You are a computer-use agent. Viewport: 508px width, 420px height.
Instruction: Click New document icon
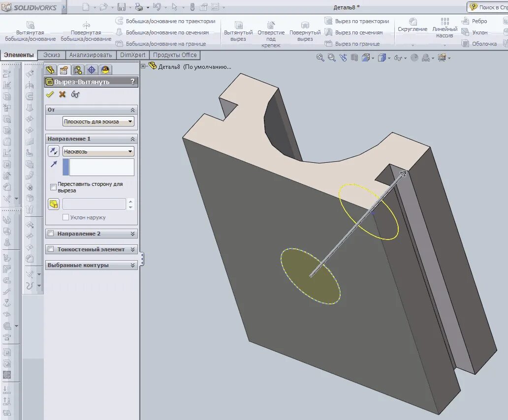(86, 7)
